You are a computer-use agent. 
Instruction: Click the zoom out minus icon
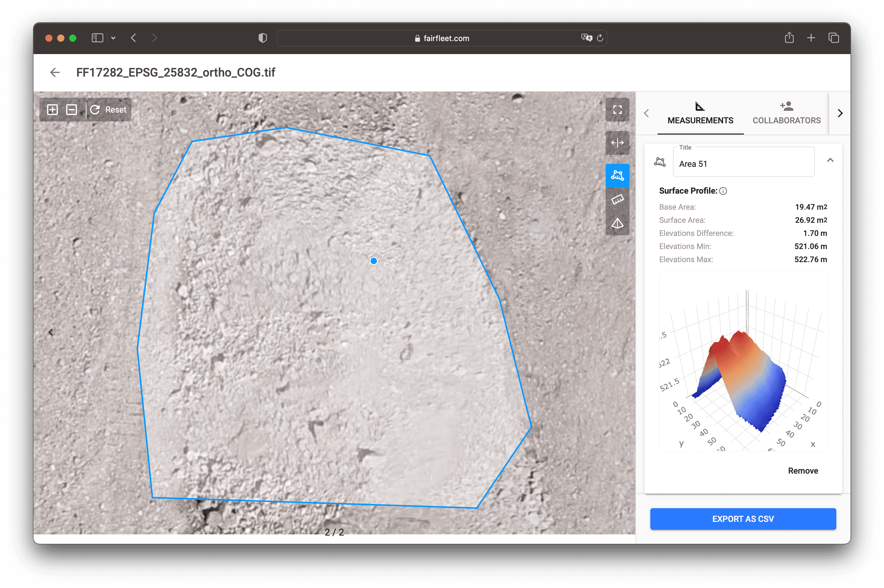tap(71, 110)
